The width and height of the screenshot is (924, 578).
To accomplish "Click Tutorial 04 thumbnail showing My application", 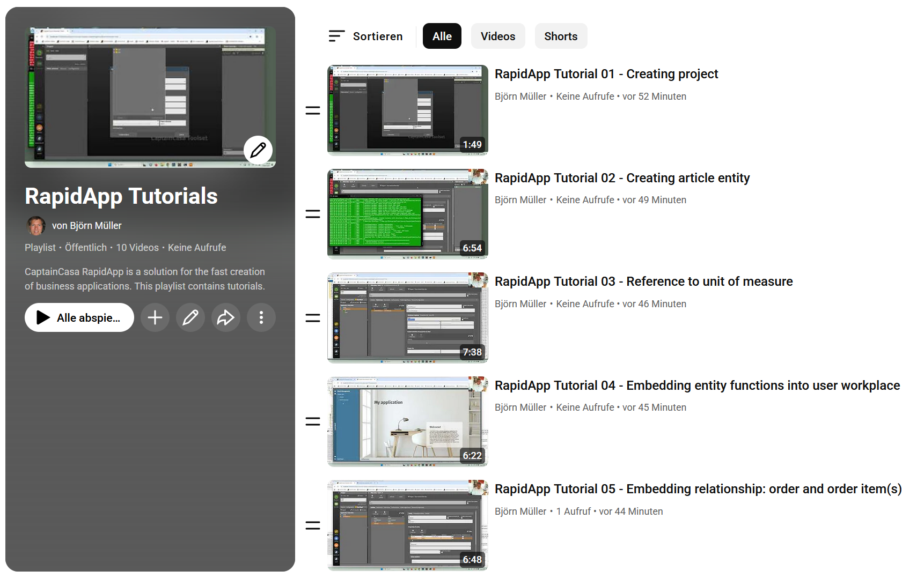I will pos(407,421).
